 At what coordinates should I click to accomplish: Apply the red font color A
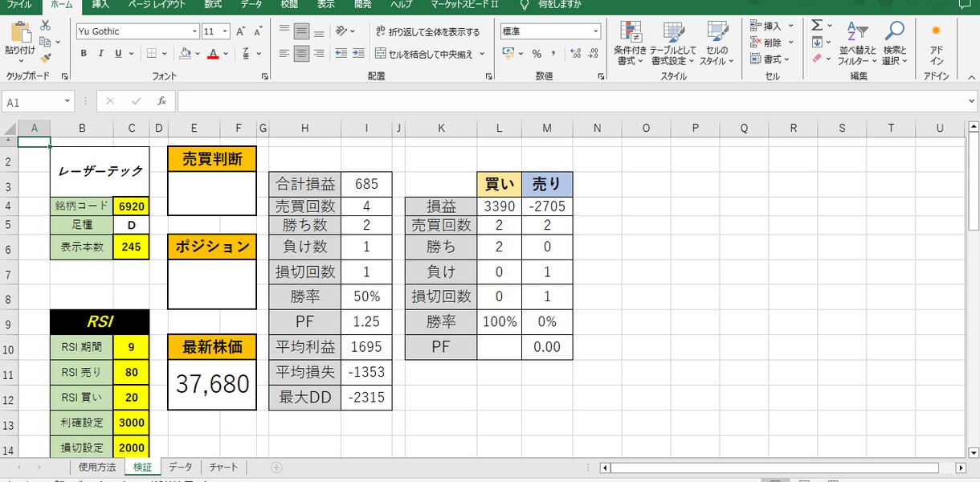tap(213, 54)
